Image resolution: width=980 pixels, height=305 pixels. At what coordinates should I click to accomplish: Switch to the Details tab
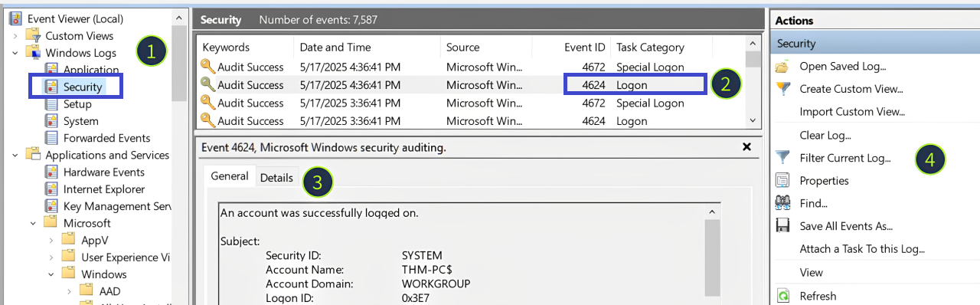276,178
